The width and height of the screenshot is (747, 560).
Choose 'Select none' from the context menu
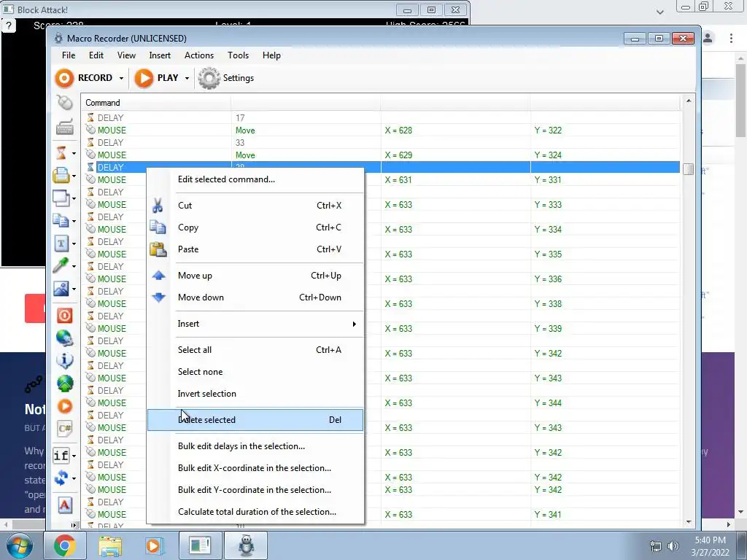click(x=255, y=372)
